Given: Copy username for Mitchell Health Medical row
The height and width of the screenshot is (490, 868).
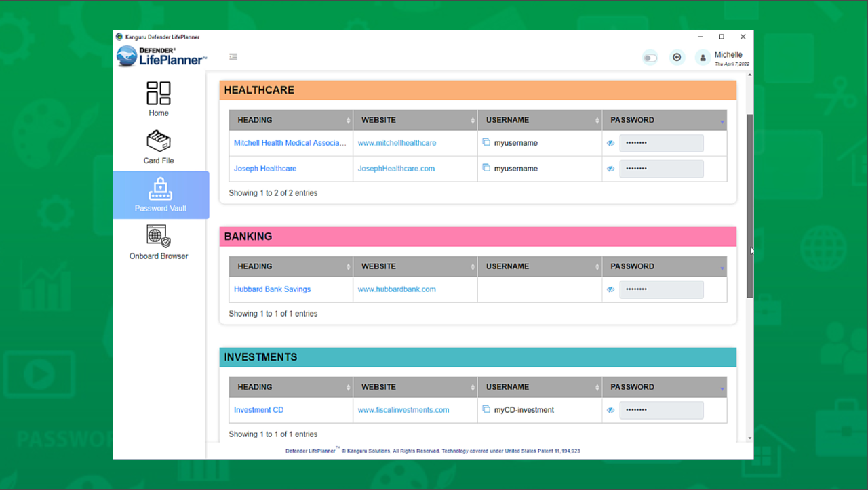Looking at the screenshot, I should point(486,142).
